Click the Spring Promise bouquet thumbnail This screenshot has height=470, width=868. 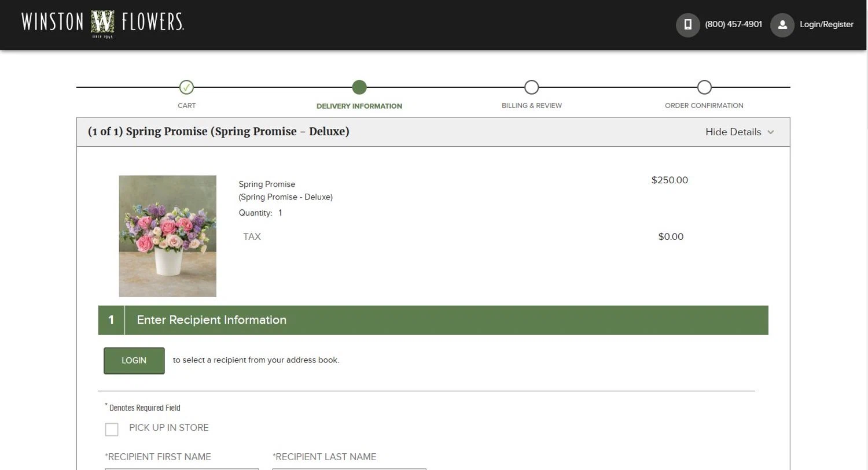tap(168, 236)
